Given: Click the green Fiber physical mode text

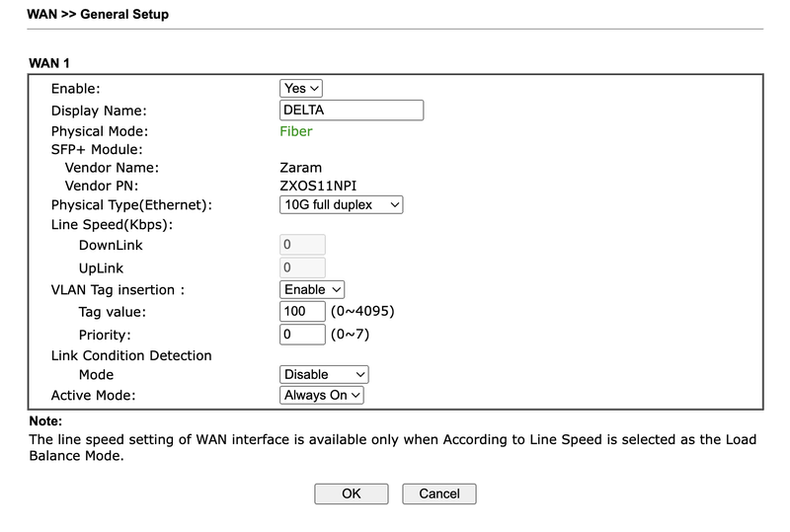Looking at the screenshot, I should [296, 131].
